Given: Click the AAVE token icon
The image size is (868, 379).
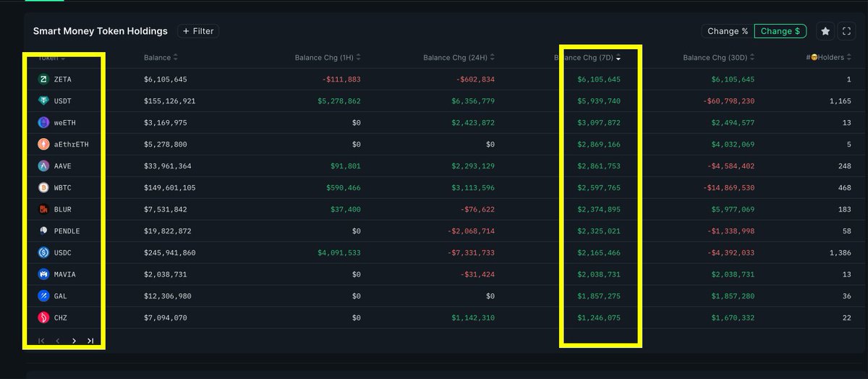Looking at the screenshot, I should (43, 166).
